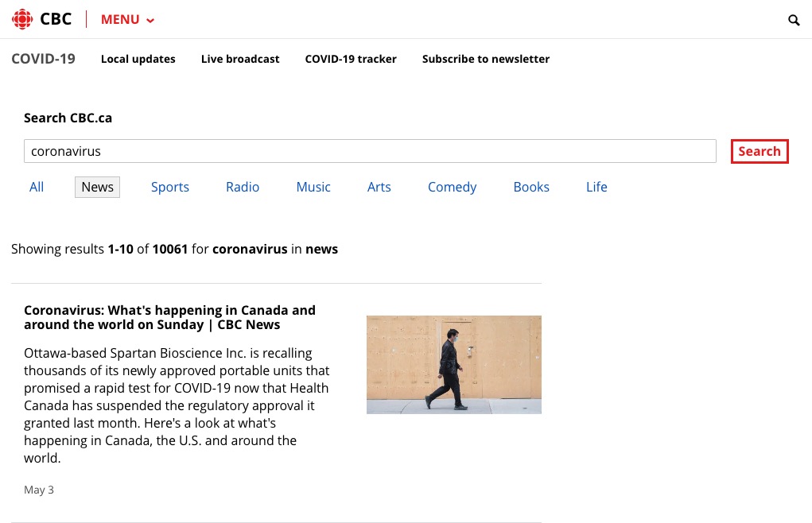Switch to the Radio filter
The width and height of the screenshot is (812, 523).
[x=243, y=187]
